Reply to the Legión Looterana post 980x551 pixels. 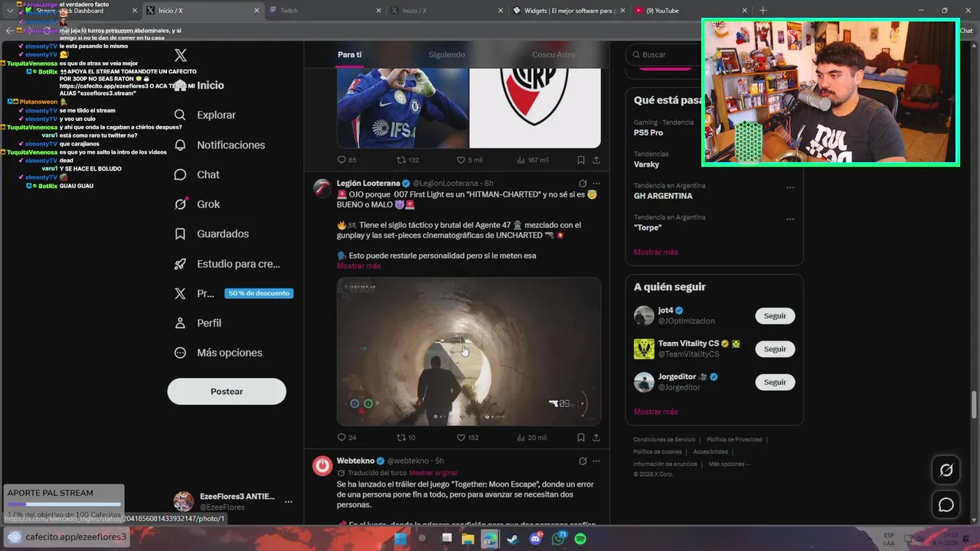pyautogui.click(x=347, y=438)
